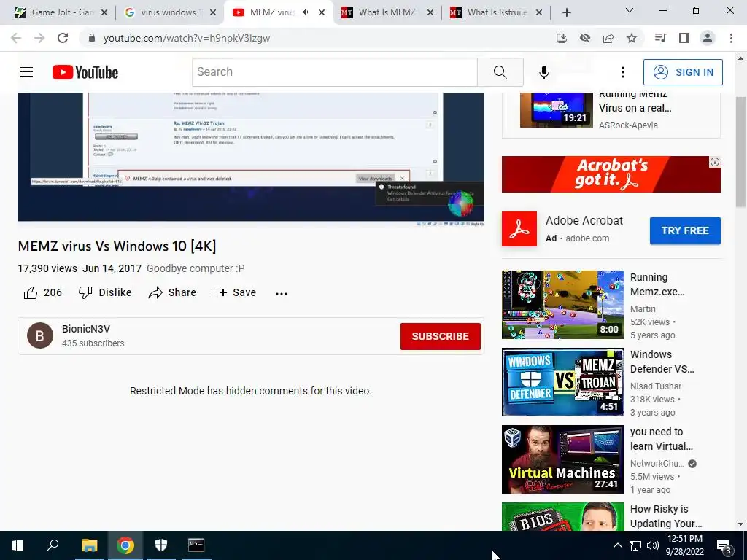
Task: Open Command Prompt on taskbar
Action: [196, 545]
